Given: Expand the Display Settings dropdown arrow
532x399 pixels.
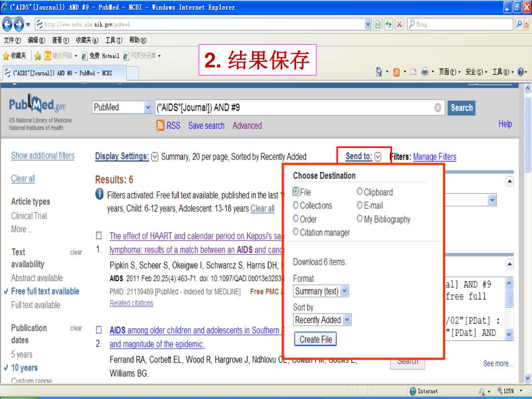Looking at the screenshot, I should (155, 157).
